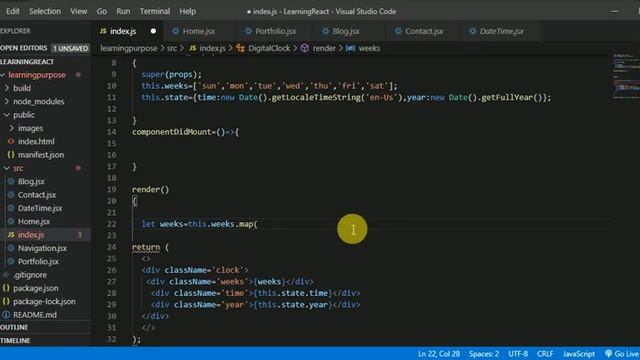Click the JS icon on index.js tab
Image resolution: width=640 pixels, height=360 pixels.
click(x=103, y=31)
